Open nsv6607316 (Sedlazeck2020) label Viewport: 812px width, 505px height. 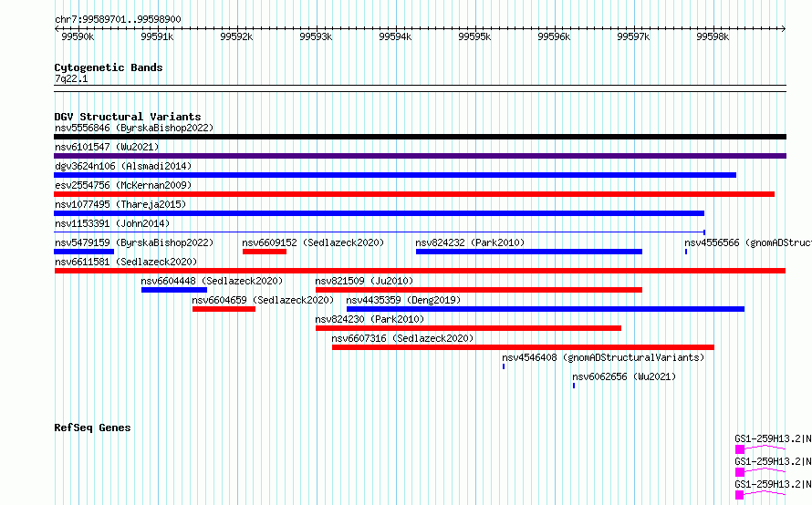(x=402, y=338)
